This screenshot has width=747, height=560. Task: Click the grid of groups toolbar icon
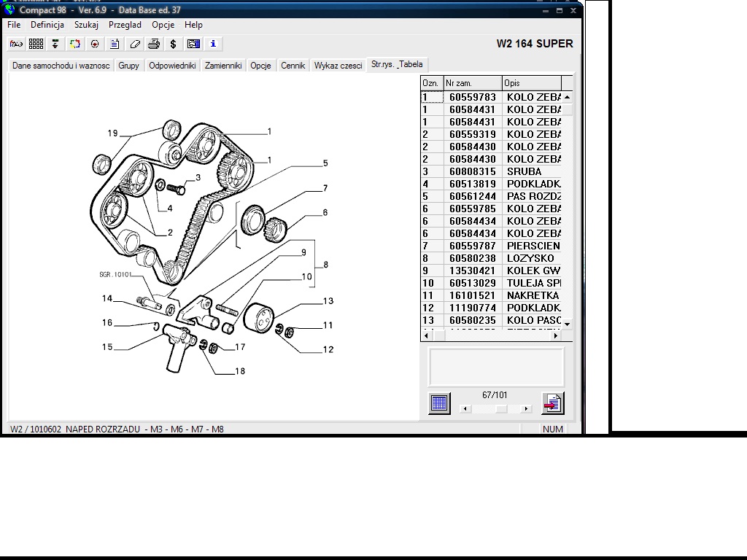pyautogui.click(x=36, y=44)
